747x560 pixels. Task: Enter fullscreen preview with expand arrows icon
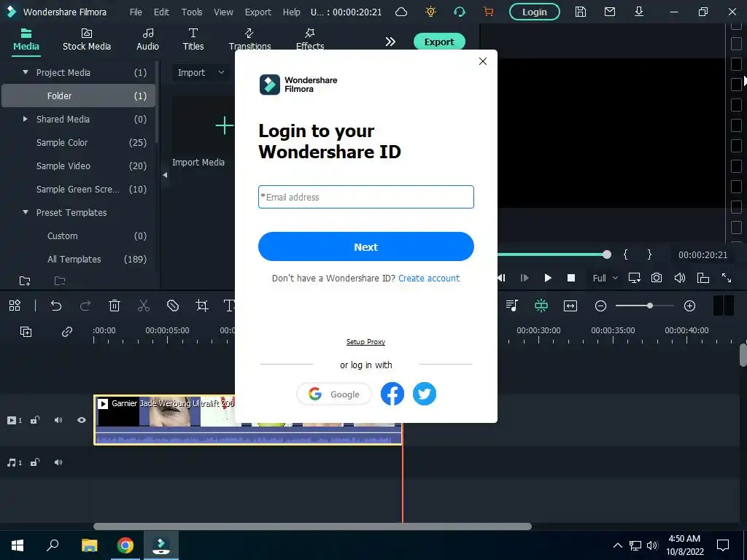(727, 278)
